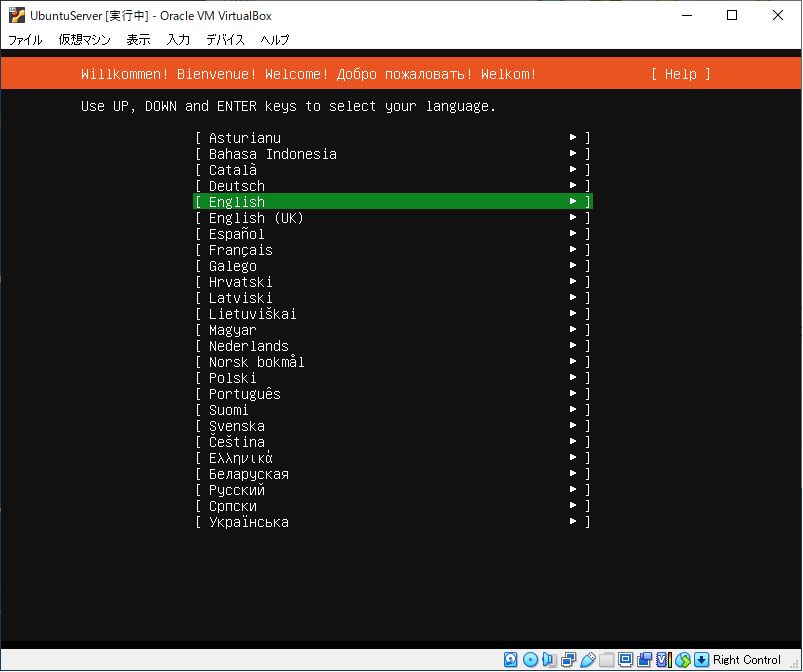Viewport: 803px width, 672px height.
Task: Open the audio settings status bar icon
Action: (x=549, y=660)
